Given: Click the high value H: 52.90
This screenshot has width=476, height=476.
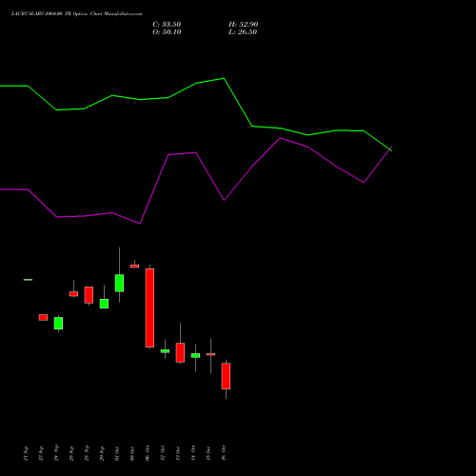Looking at the screenshot, I should click(243, 25).
